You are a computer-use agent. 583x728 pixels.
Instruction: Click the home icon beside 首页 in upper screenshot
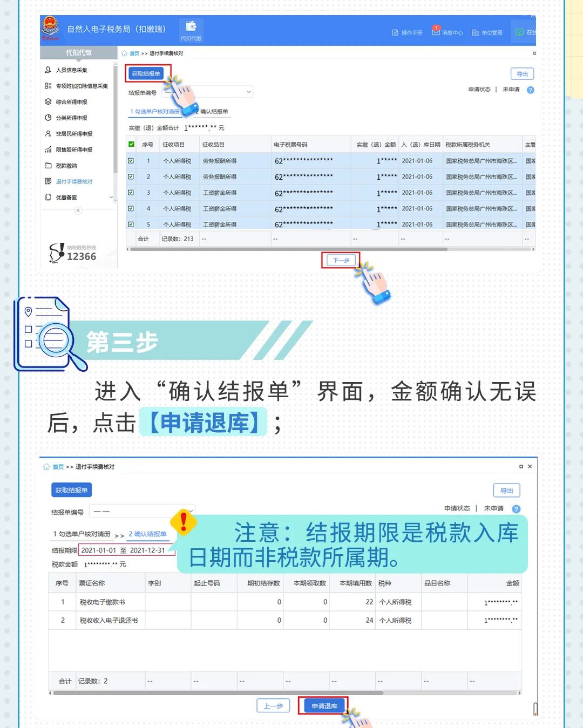[x=124, y=53]
